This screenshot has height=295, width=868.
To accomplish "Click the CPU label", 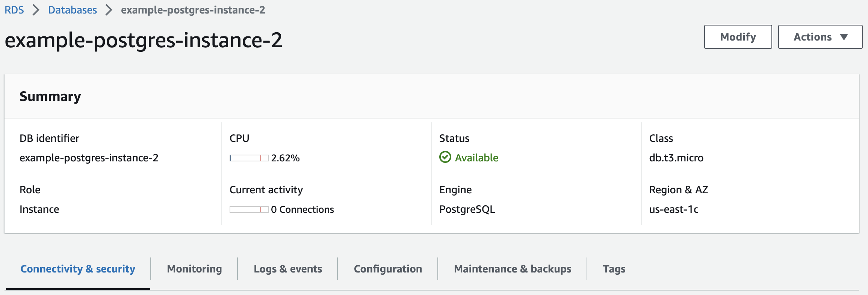I will coord(239,138).
